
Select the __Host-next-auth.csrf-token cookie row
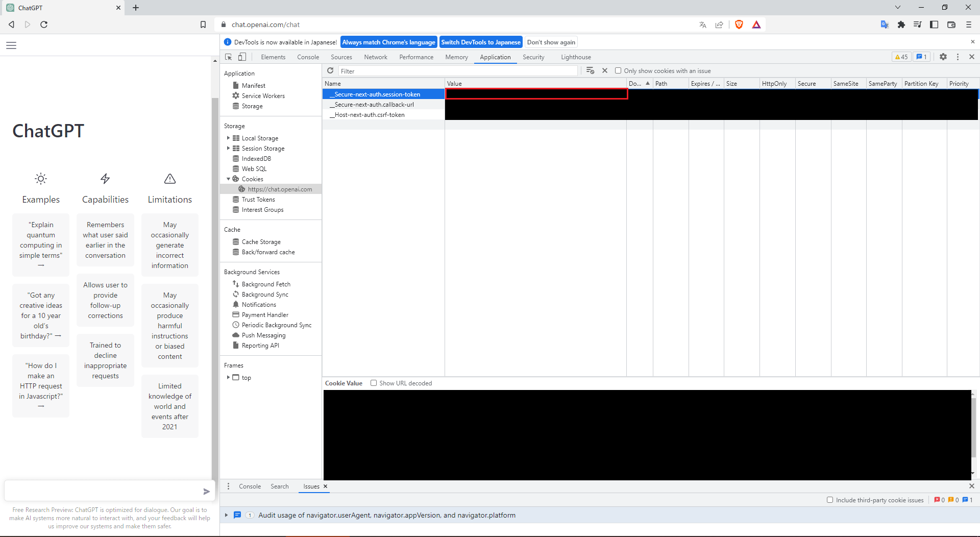point(383,114)
